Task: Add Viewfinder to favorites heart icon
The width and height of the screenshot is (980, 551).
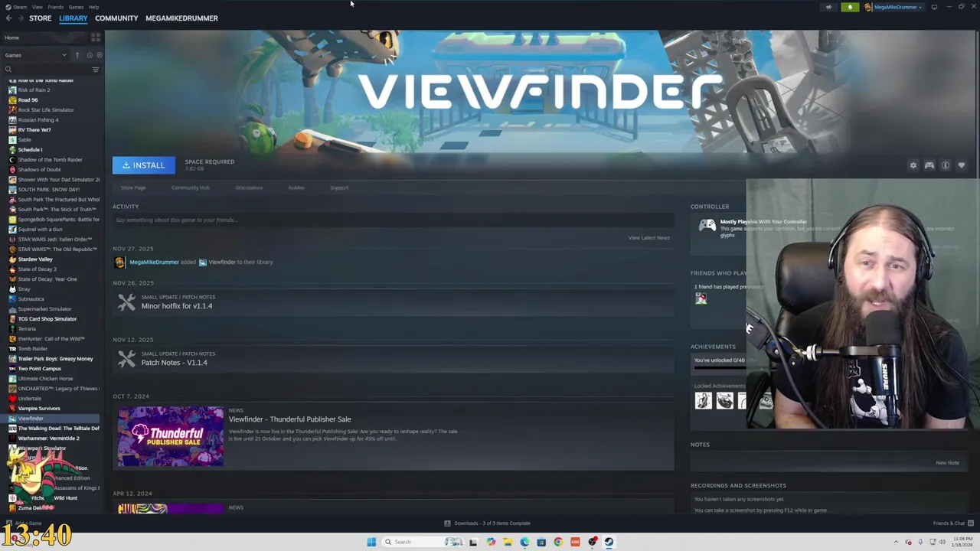Action: [962, 165]
